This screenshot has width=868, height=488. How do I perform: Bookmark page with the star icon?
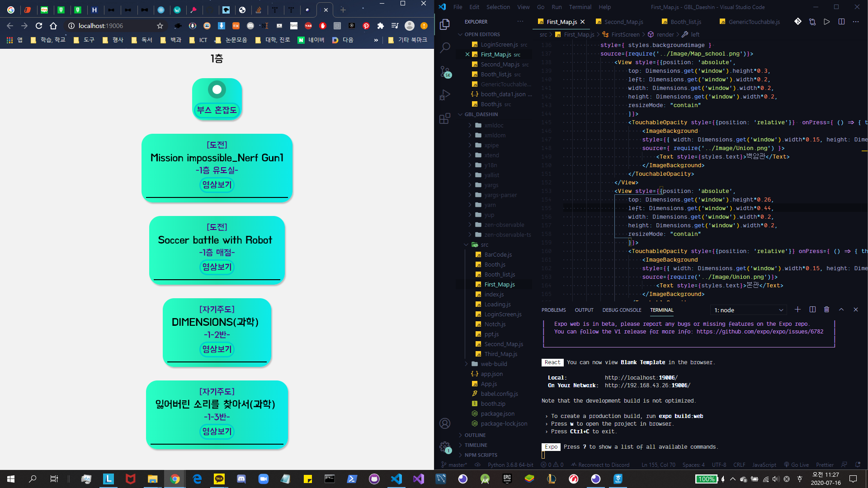point(160,26)
